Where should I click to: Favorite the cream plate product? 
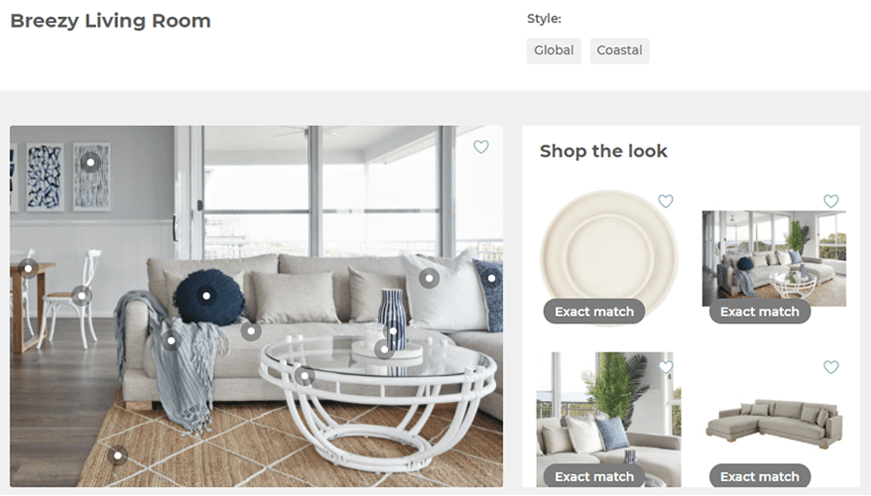click(x=665, y=201)
